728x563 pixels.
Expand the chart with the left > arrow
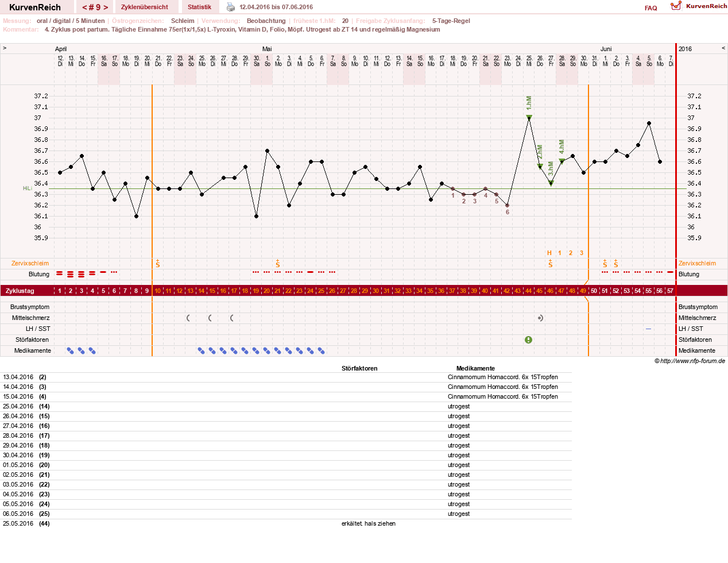coord(5,48)
